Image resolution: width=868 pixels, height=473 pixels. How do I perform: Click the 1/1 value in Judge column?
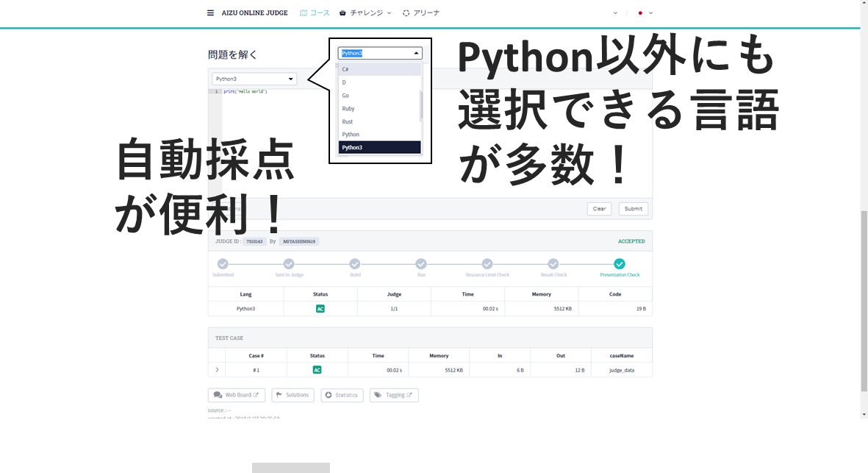pyautogui.click(x=394, y=308)
